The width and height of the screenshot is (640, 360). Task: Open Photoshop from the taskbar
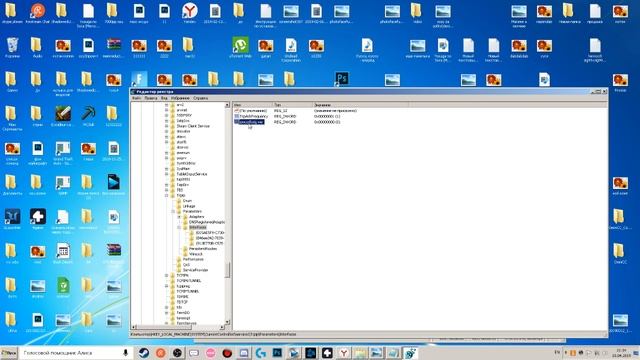pos(277,353)
